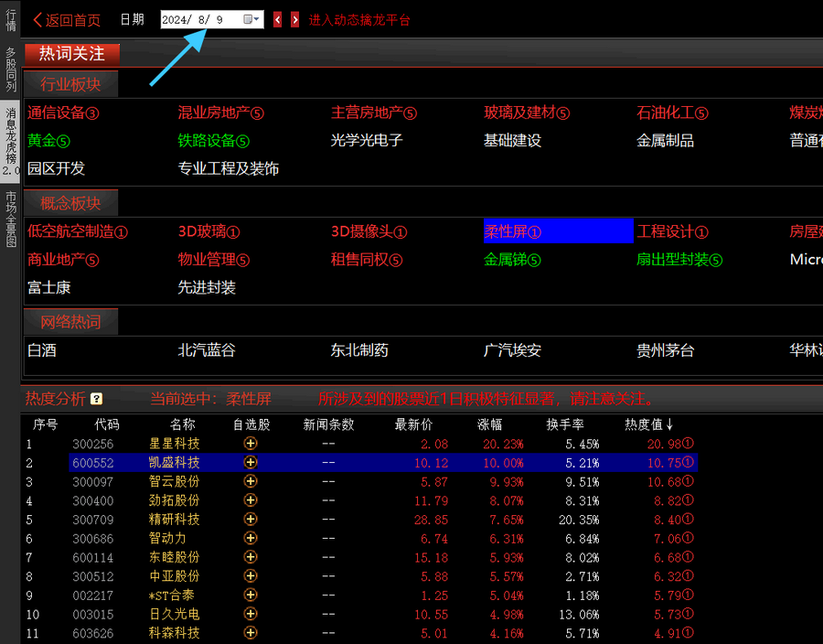Add 日久光电 to watchlist with plus icon

(x=251, y=614)
